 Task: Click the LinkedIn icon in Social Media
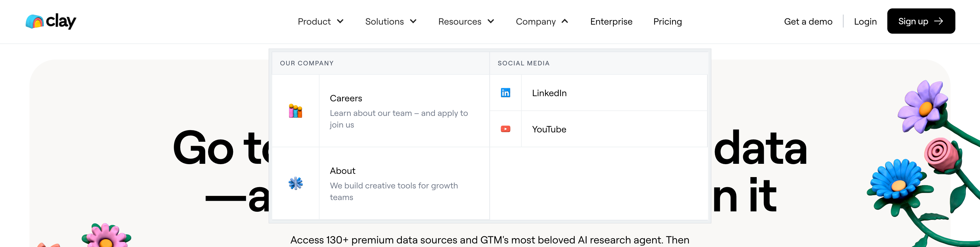click(x=505, y=93)
